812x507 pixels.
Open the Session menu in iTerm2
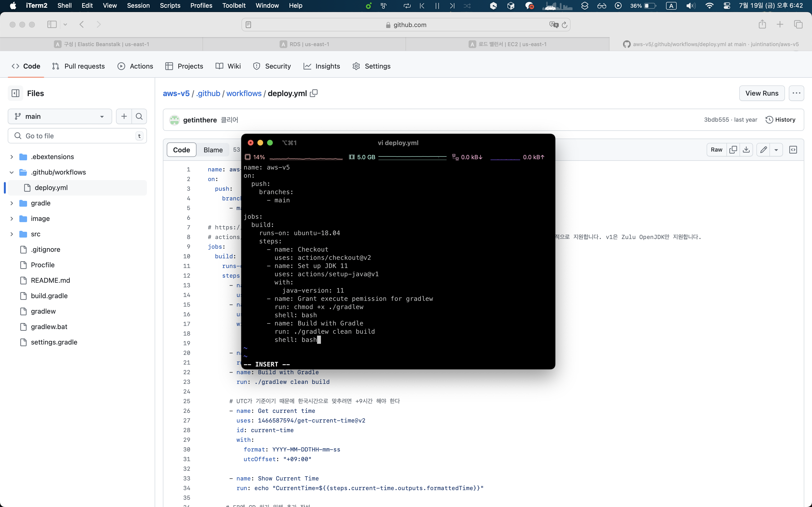click(138, 6)
